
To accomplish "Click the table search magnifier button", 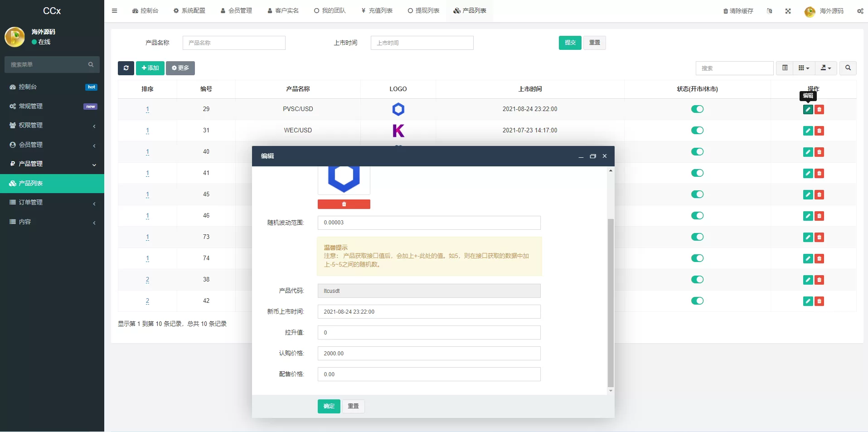I will [848, 68].
